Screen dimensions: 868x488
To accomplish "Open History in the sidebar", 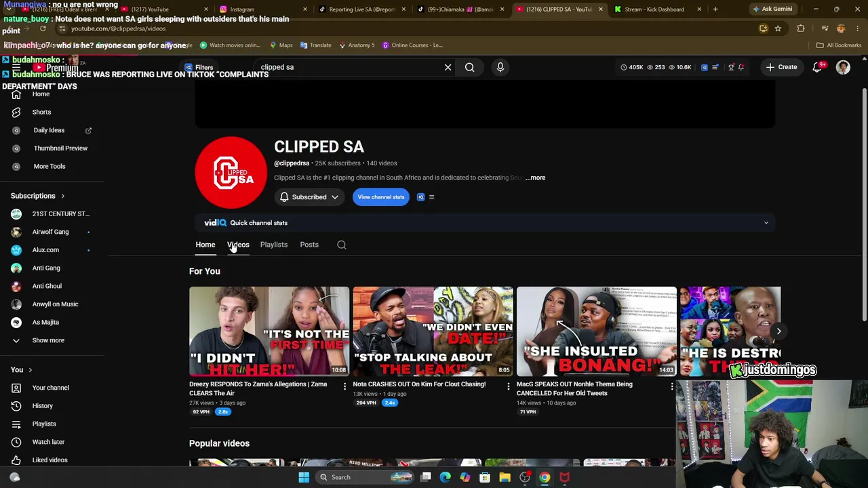I will coord(42,406).
